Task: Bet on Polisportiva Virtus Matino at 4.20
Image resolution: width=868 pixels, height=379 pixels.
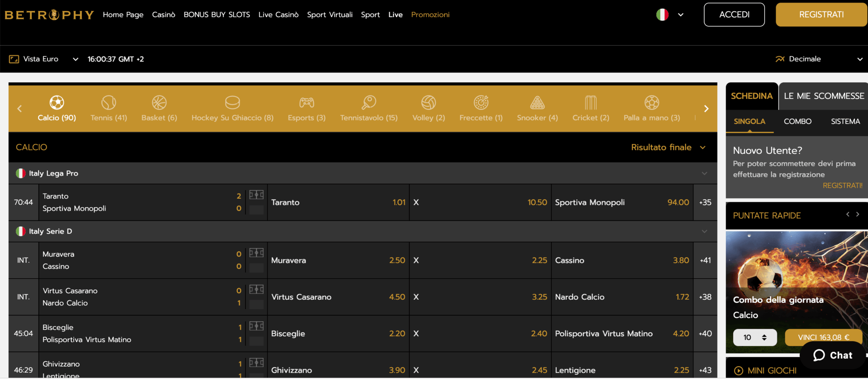Action: [622, 334]
